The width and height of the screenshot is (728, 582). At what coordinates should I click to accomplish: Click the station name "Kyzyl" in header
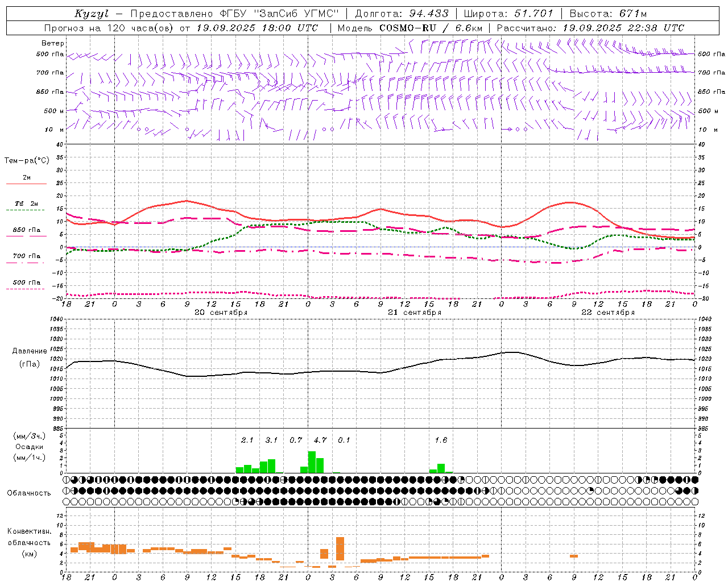coord(92,14)
